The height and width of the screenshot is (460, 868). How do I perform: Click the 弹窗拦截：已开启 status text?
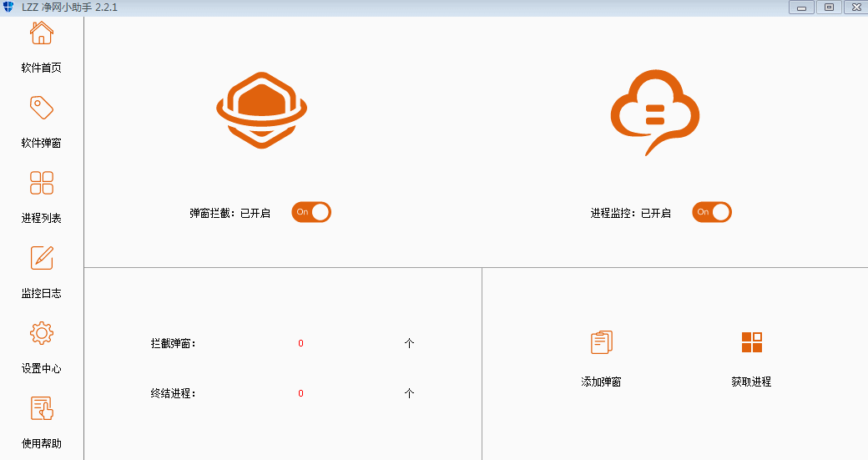(x=230, y=213)
